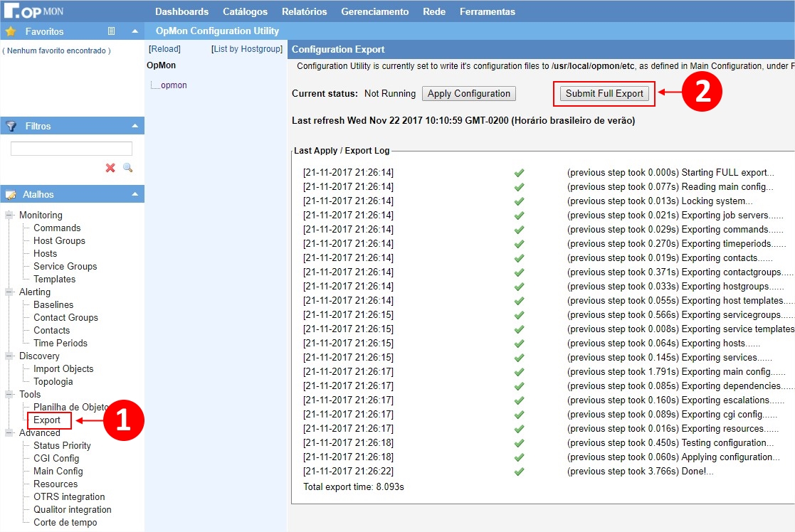Click the Apply Configuration button
This screenshot has width=795, height=532.
click(468, 94)
